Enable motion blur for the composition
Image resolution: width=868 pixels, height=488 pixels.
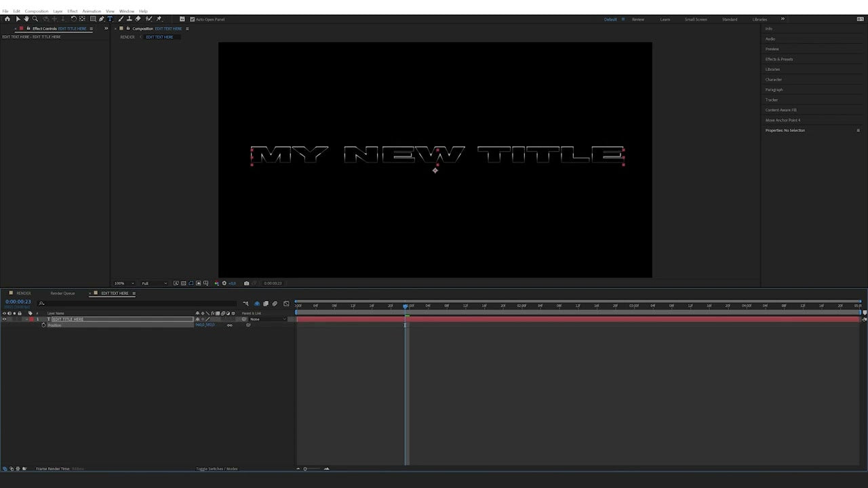click(275, 304)
